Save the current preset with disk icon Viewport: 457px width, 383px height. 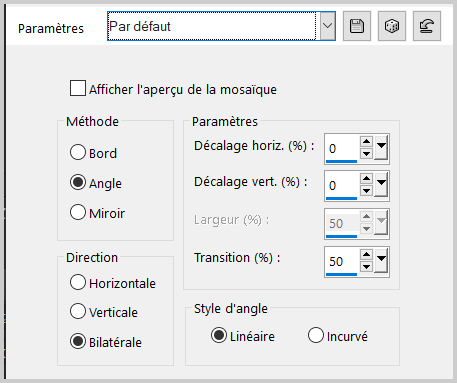click(357, 26)
